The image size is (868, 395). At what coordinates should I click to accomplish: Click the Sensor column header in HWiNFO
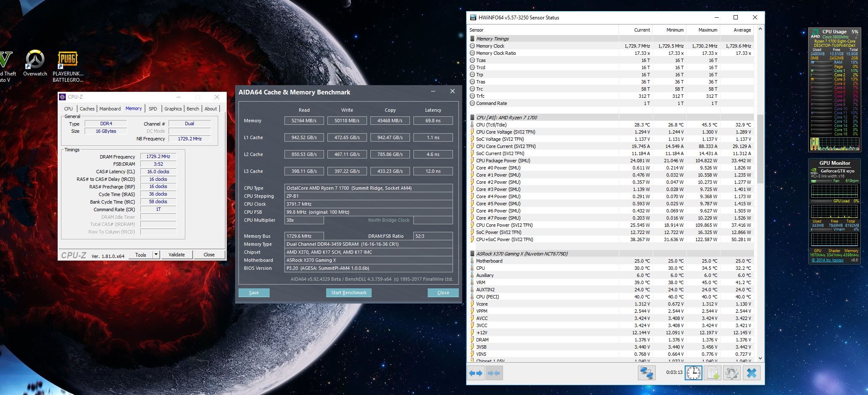pyautogui.click(x=543, y=30)
